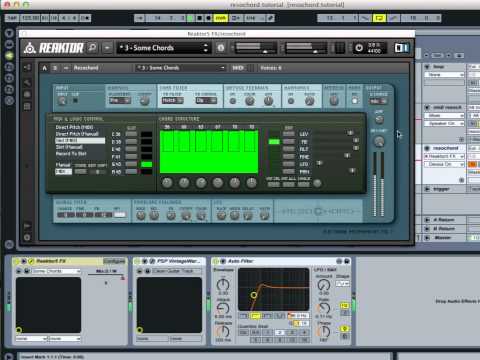Toggle the Diffuse Feedback On button
The height and width of the screenshot is (360, 480).
click(233, 101)
